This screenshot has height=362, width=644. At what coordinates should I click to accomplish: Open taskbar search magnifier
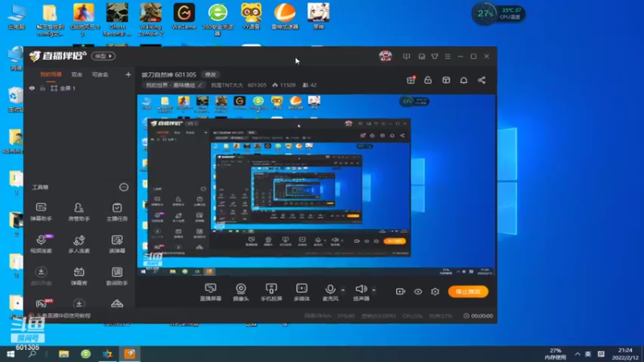32,354
